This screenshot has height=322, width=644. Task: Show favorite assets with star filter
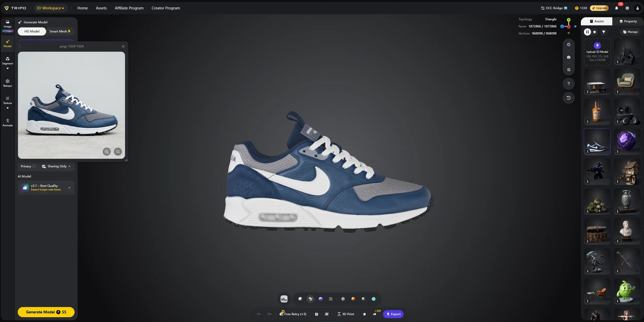point(595,32)
